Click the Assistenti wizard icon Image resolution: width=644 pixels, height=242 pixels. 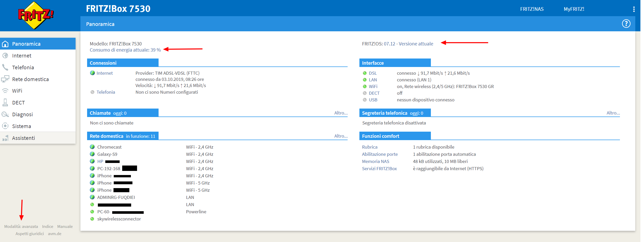coord(5,138)
